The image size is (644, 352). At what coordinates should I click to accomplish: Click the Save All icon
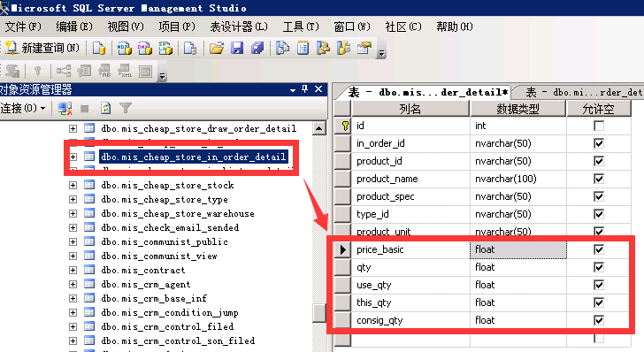pos(257,48)
